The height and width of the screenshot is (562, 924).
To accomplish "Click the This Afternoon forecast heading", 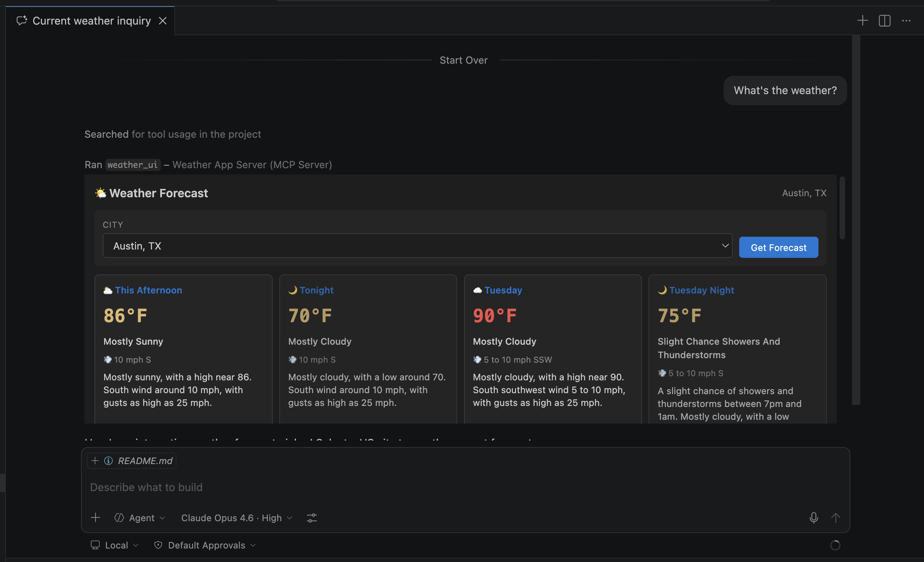I will (x=148, y=290).
